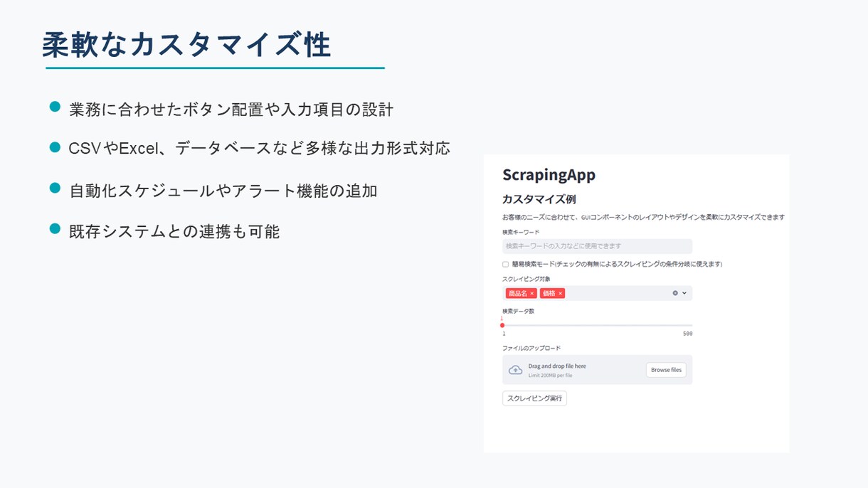Select the 価格 tag label
The image size is (868, 488).
(549, 293)
